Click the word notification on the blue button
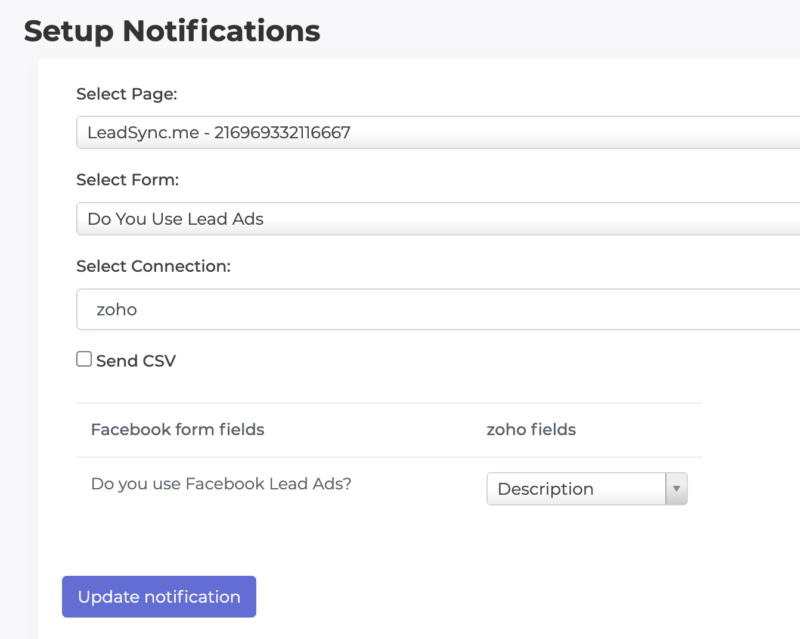Image resolution: width=800 pixels, height=639 pixels. point(192,597)
